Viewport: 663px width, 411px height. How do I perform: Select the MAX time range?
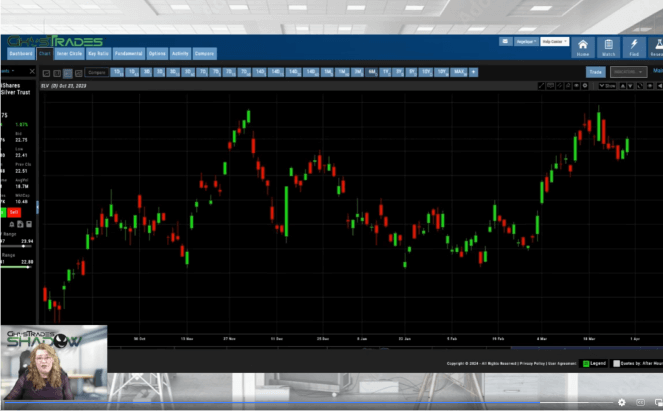458,72
